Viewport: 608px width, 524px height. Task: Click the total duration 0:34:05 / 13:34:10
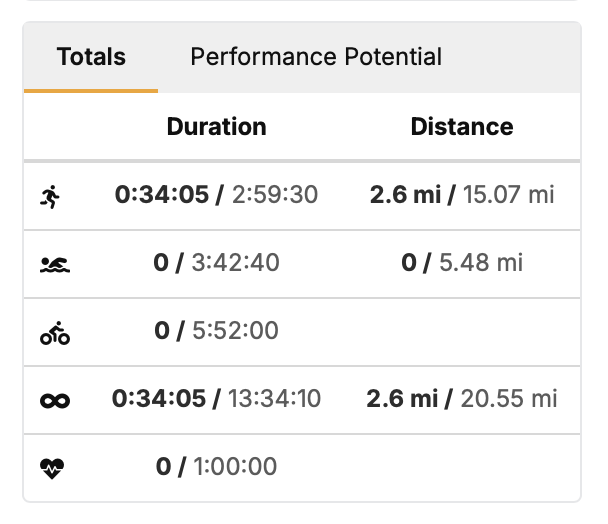216,398
